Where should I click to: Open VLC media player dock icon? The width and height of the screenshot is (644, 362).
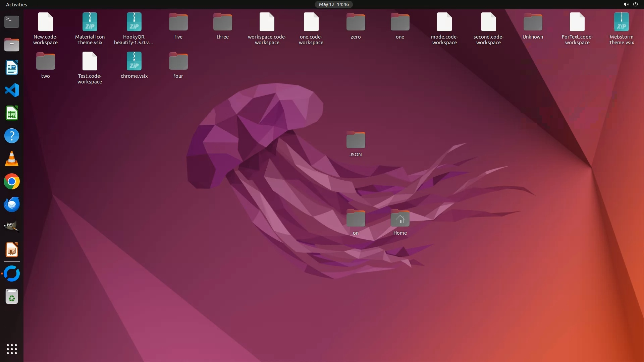12,159
